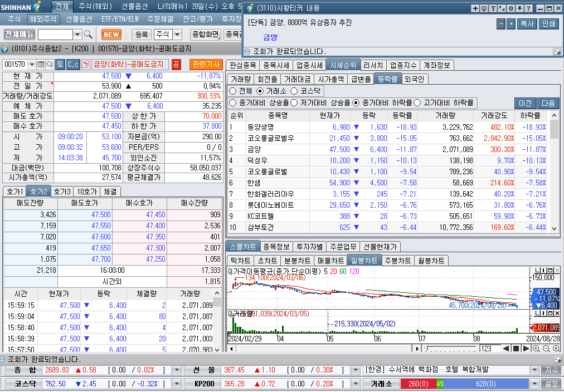564x392 pixels.
Task: Open the dropdown arrow next to 전체메뉴 input
Action: click(x=77, y=35)
